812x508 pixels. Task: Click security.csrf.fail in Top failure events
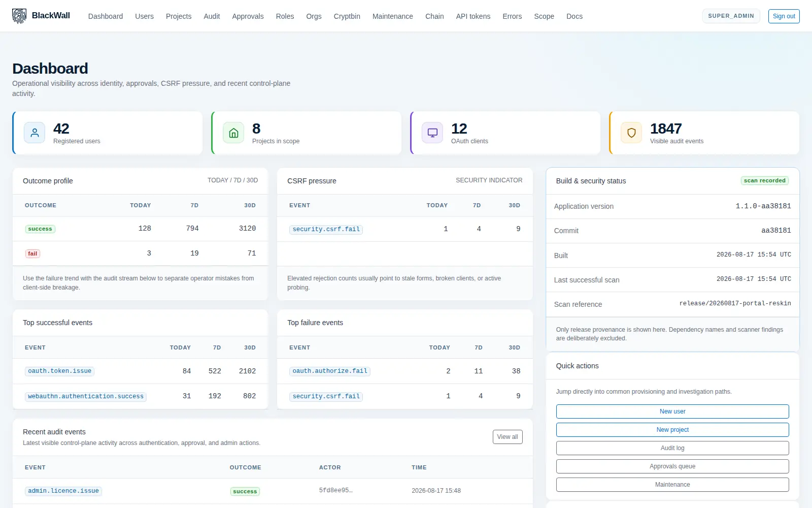click(326, 396)
